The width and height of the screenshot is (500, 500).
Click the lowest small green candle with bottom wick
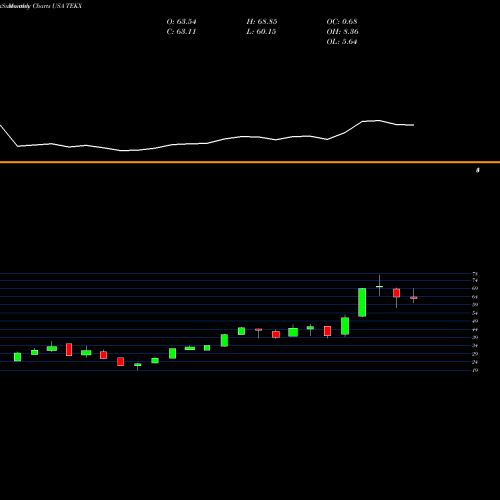[x=138, y=365]
